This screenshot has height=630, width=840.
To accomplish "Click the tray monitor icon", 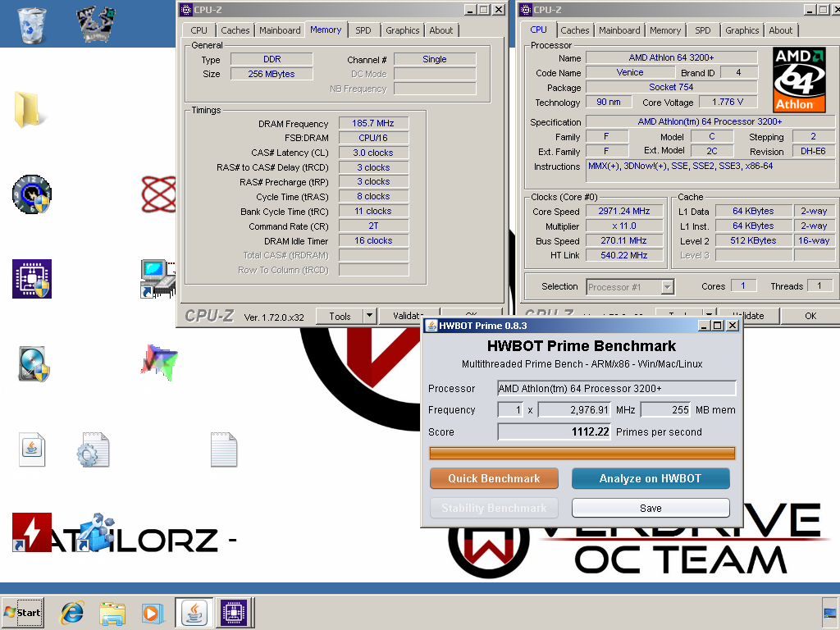I will click(x=830, y=614).
